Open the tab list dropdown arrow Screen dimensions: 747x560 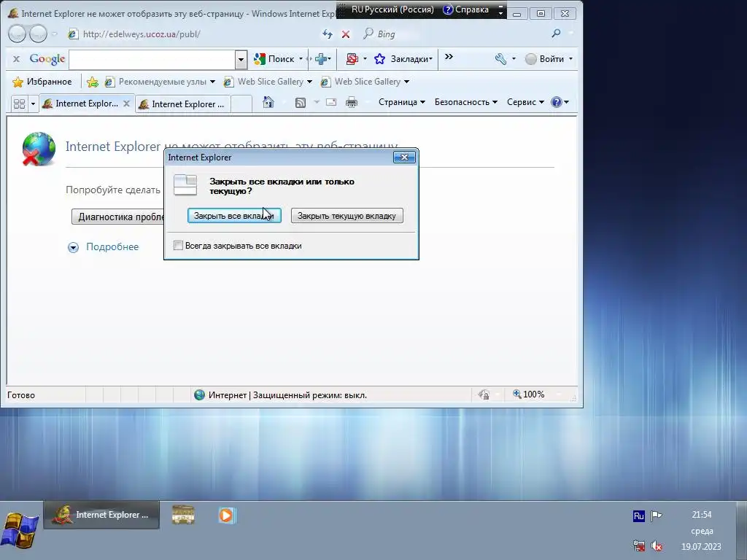pyautogui.click(x=33, y=104)
